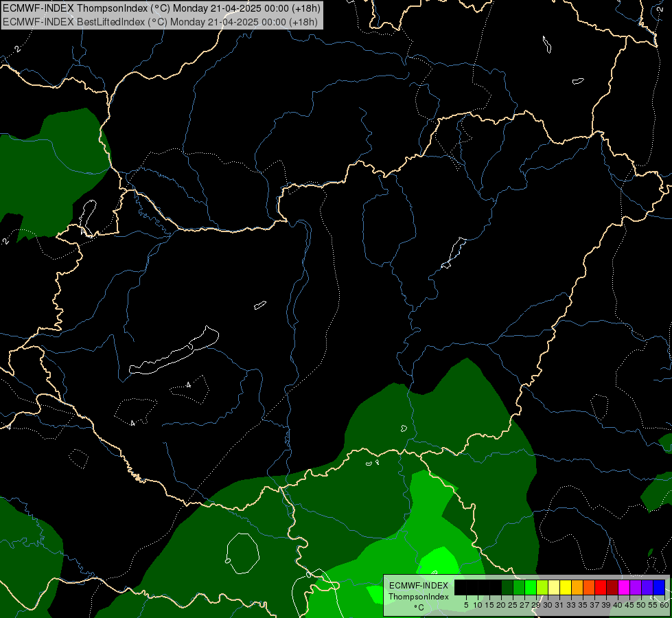This screenshot has width=672, height=618.
Task: Click the dark green 20-25 legend swatch
Action: [507, 588]
